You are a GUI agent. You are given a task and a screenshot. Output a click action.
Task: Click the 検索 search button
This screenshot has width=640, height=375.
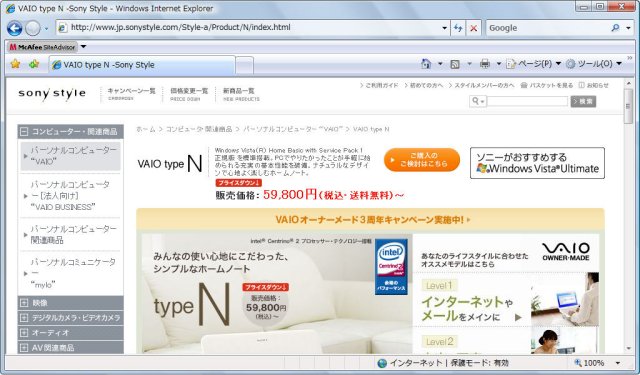point(583,101)
